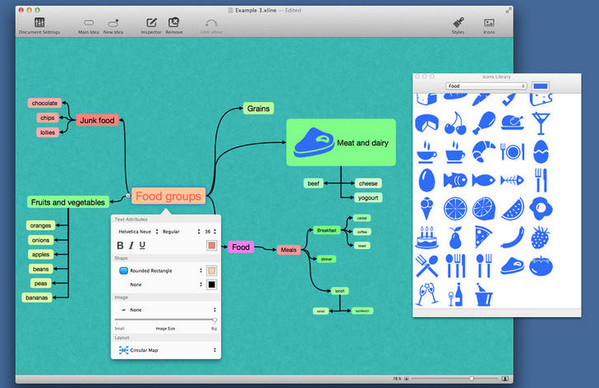Open the Circular Map layout dropdown
The image size is (599, 388).
pos(167,350)
